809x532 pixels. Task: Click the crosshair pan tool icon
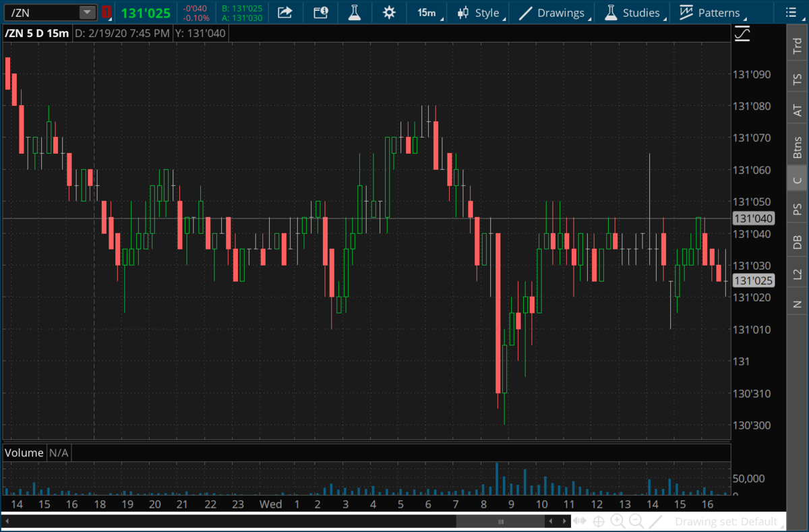598,521
